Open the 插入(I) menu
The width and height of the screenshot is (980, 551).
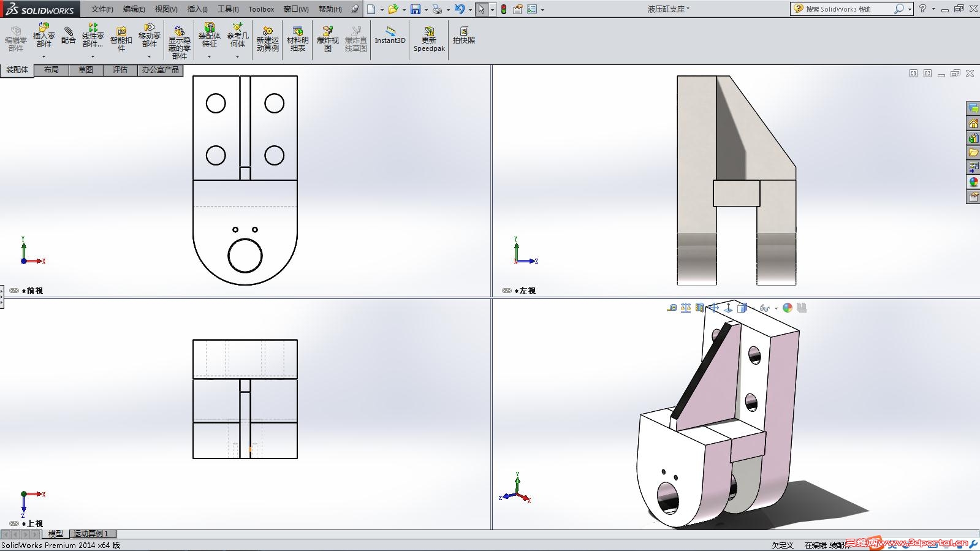point(197,9)
